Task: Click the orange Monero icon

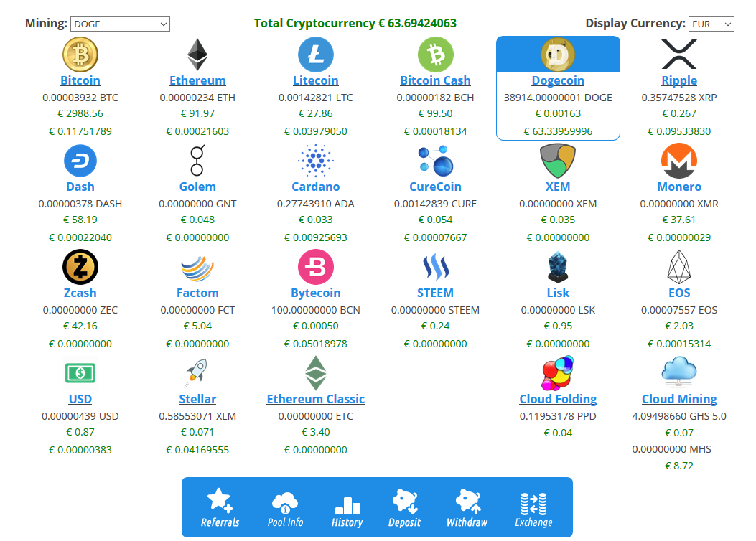Action: [x=679, y=161]
